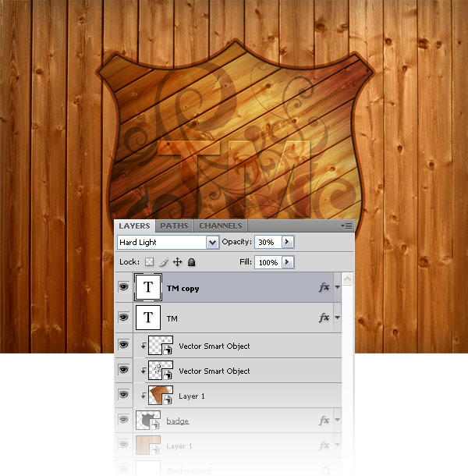This screenshot has width=468, height=476.
Task: Select the TM copy layer name
Action: (183, 289)
